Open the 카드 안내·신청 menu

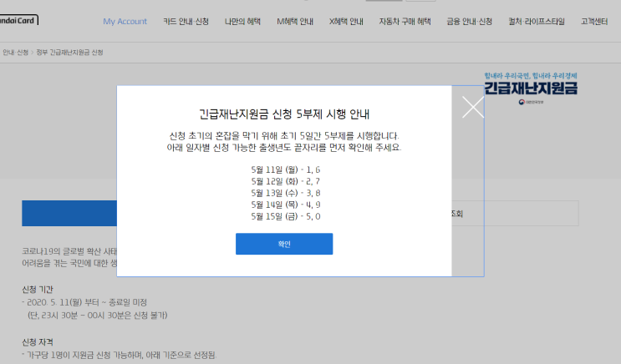pos(186,22)
